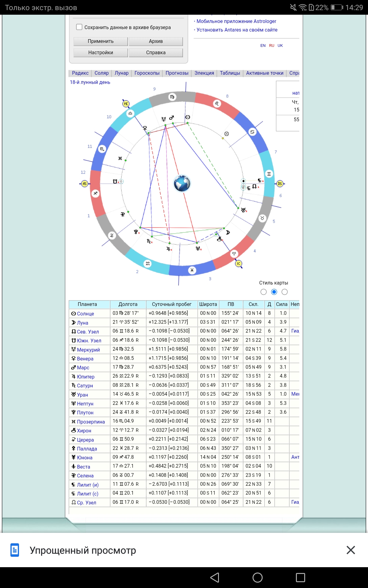
Task: Click the Scorpio sign icon on zodiac ring
Action: point(102,149)
